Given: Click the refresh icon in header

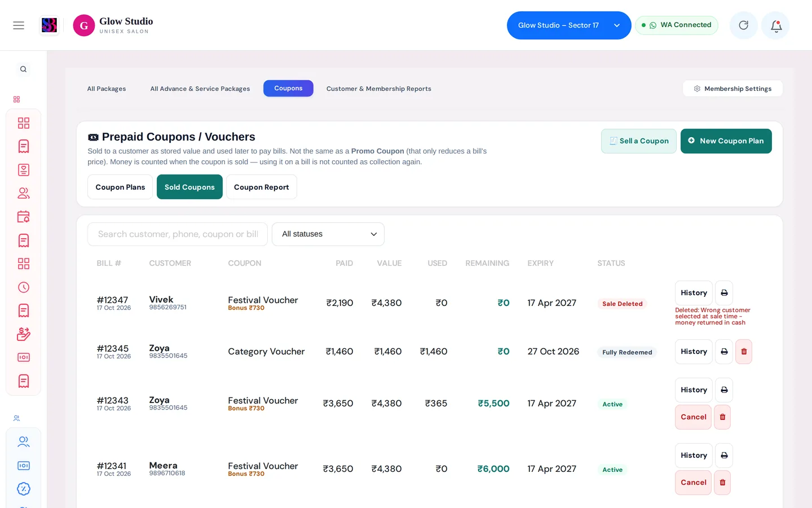Looking at the screenshot, I should 744,25.
